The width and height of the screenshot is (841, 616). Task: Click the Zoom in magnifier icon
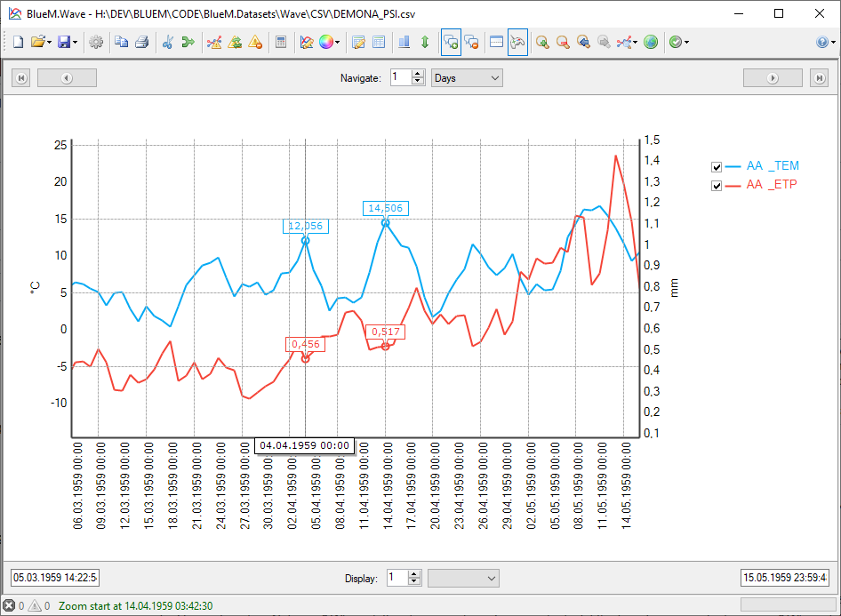click(541, 42)
